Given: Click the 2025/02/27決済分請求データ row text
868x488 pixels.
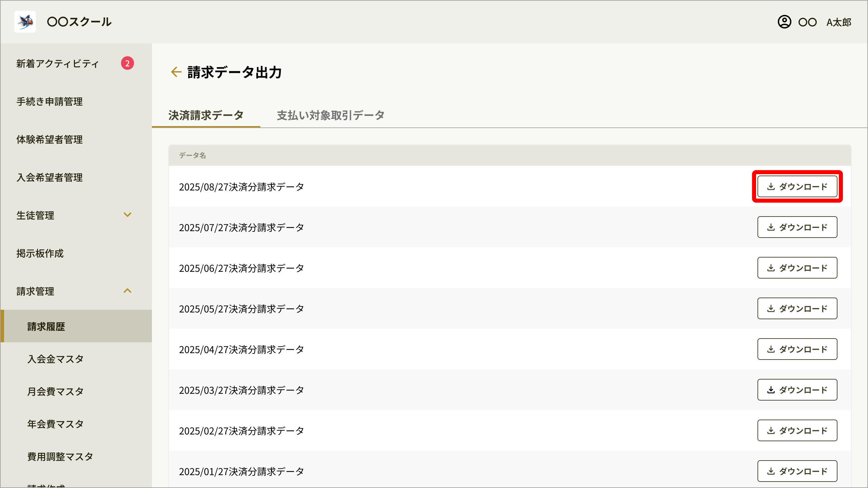Looking at the screenshot, I should (241, 431).
